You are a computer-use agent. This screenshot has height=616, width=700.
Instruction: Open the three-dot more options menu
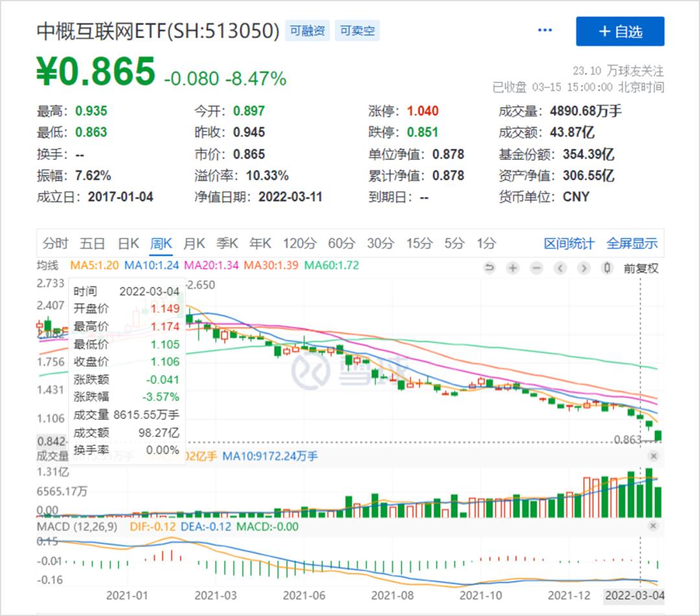point(544,30)
